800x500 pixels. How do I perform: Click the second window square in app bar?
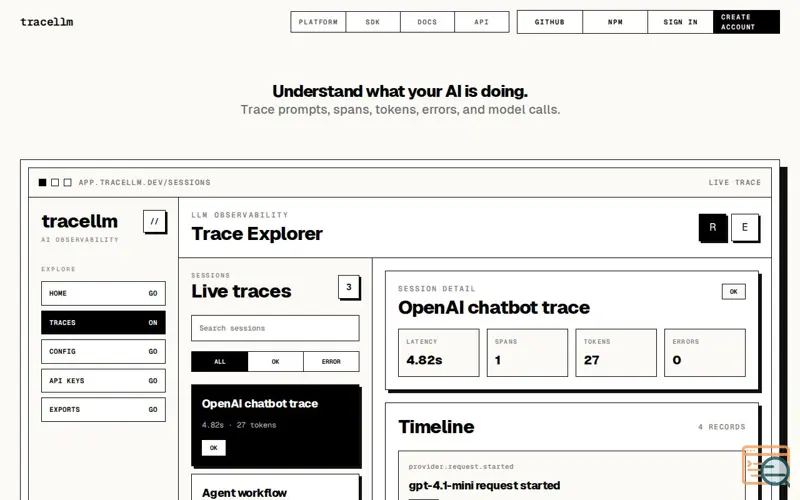[x=55, y=182]
